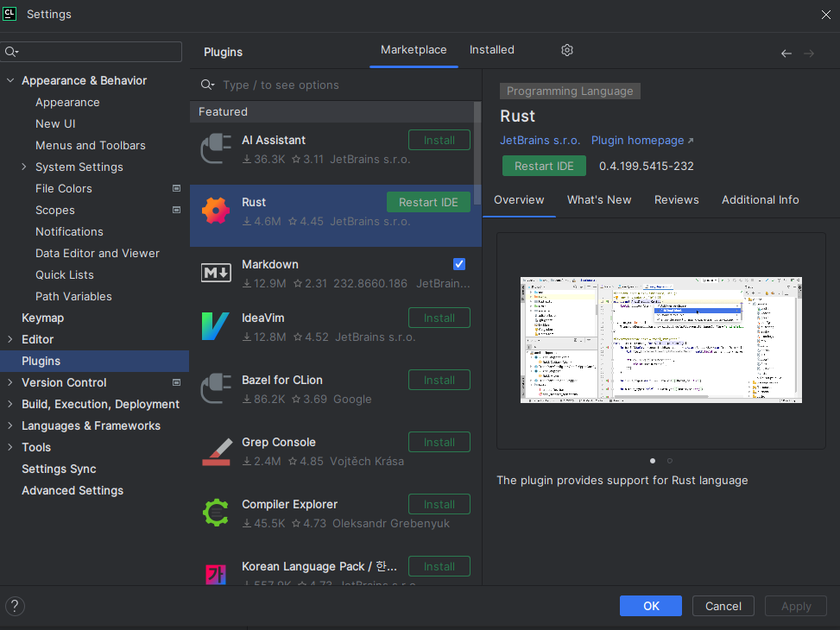Expand the Languages & Frameworks section

[10, 425]
